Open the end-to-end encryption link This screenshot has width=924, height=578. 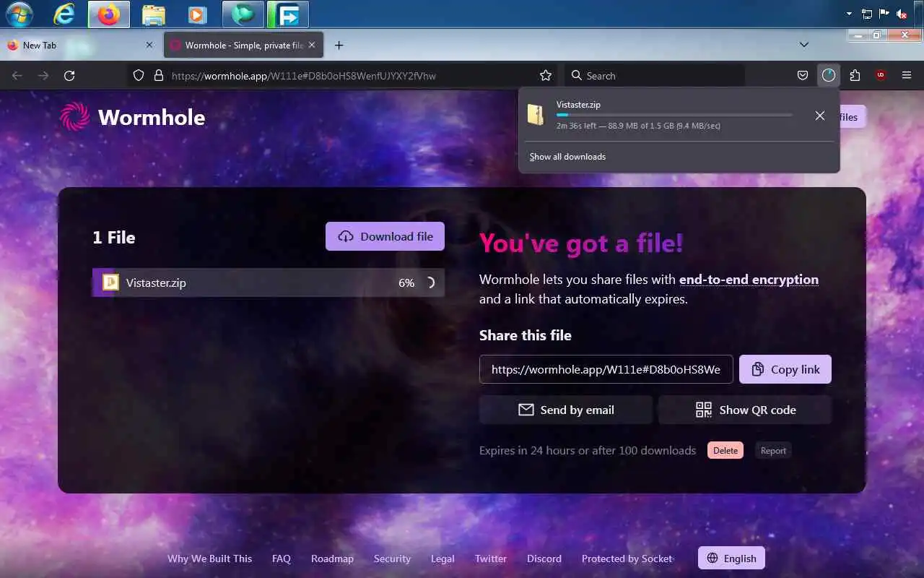tap(749, 280)
